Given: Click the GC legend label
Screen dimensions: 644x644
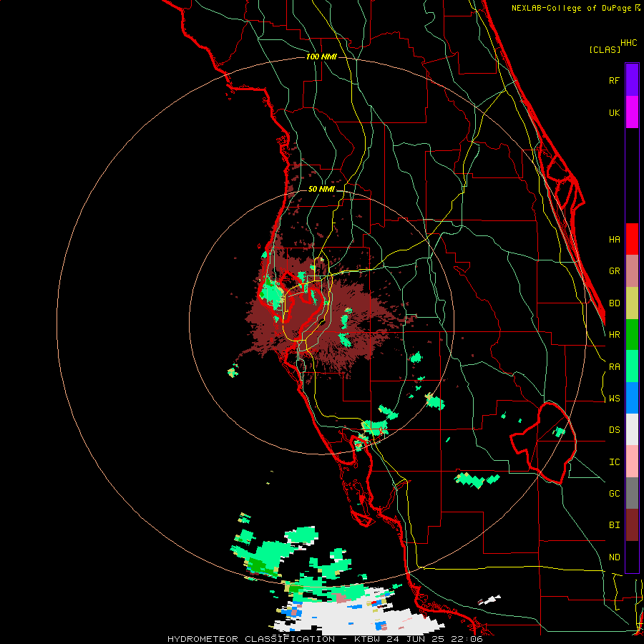Looking at the screenshot, I should pos(614,494).
